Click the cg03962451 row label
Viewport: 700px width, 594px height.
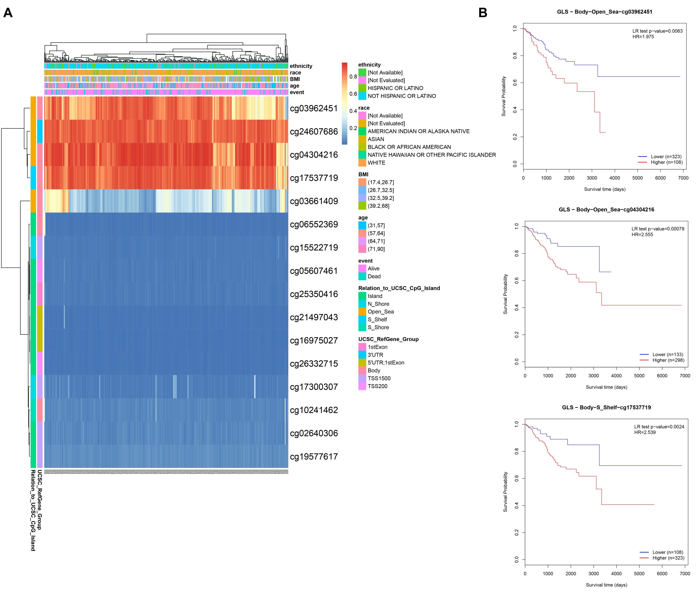pyautogui.click(x=313, y=109)
